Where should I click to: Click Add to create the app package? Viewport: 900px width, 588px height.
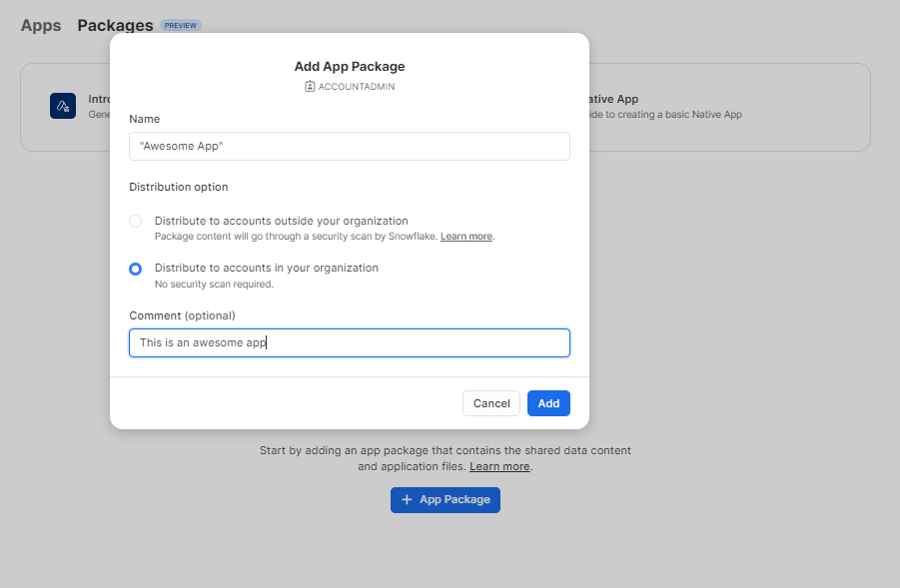point(547,403)
